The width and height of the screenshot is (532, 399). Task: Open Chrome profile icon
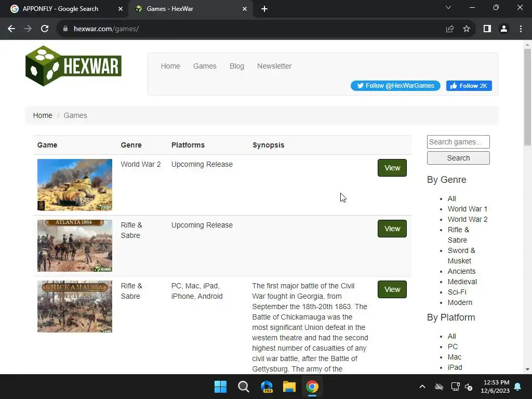tap(504, 29)
